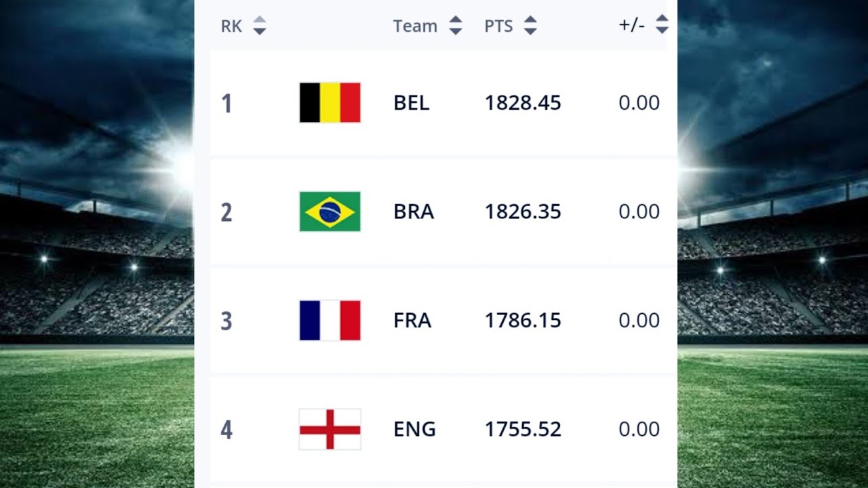The width and height of the screenshot is (868, 488).
Task: Open the FRA team entry
Action: (x=412, y=321)
